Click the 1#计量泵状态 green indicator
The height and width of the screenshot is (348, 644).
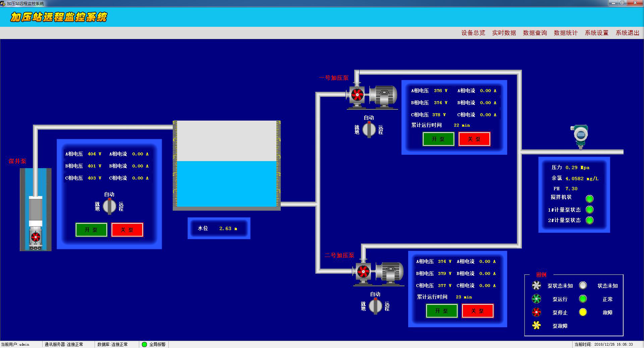click(589, 210)
